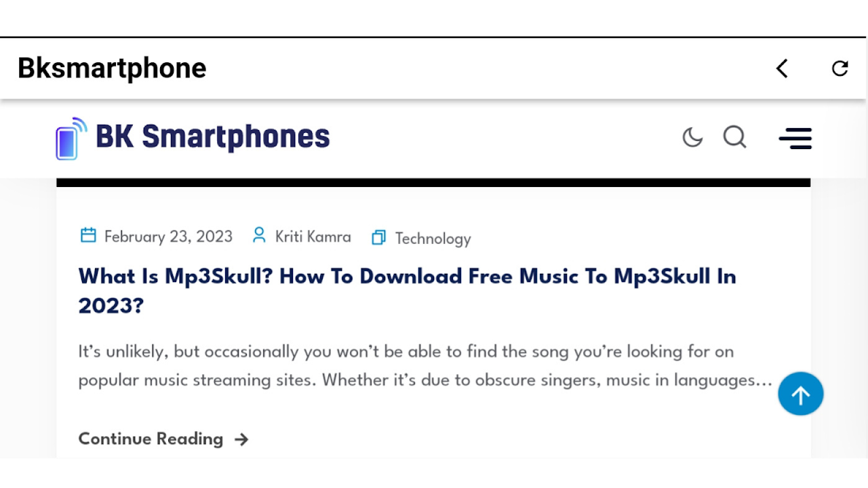The width and height of the screenshot is (868, 488).
Task: Click the category icon beside Technology
Action: 378,238
